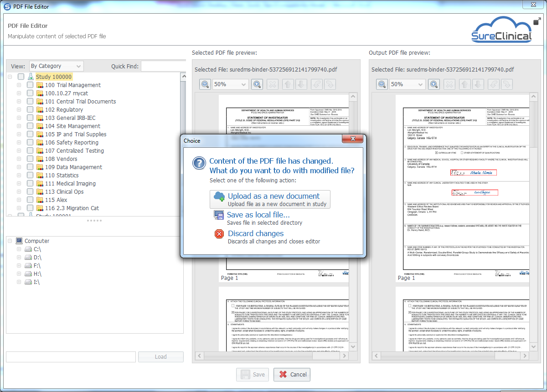This screenshot has width=547, height=392.
Task: Tick the 101 Central Trial Documents checkbox
Action: click(30, 101)
